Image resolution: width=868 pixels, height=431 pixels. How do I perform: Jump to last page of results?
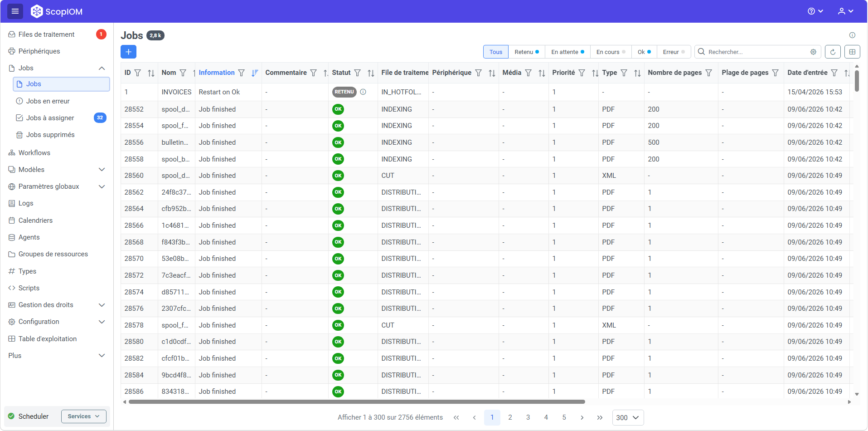pyautogui.click(x=600, y=417)
